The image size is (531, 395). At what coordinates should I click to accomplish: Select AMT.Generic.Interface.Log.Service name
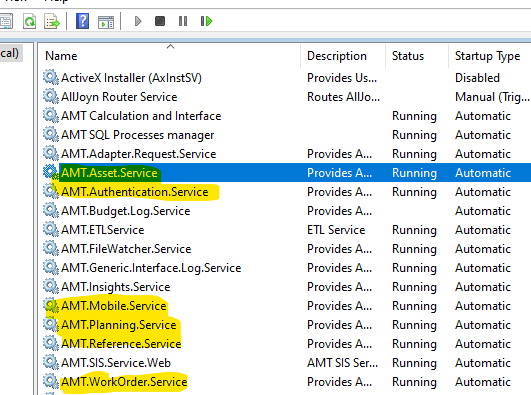coord(151,268)
